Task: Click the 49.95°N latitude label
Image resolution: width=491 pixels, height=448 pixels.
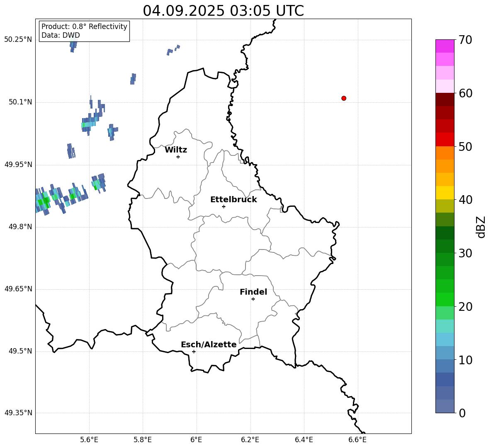Action: click(x=18, y=165)
